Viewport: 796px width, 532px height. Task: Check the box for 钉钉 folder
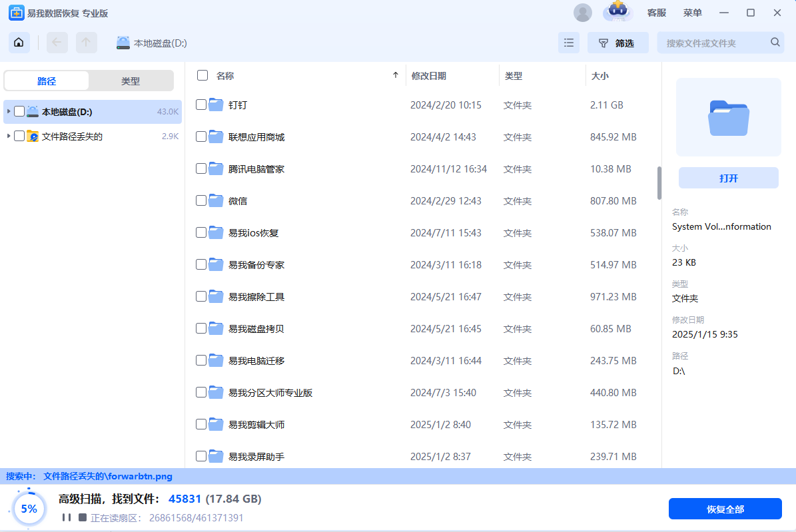point(201,105)
